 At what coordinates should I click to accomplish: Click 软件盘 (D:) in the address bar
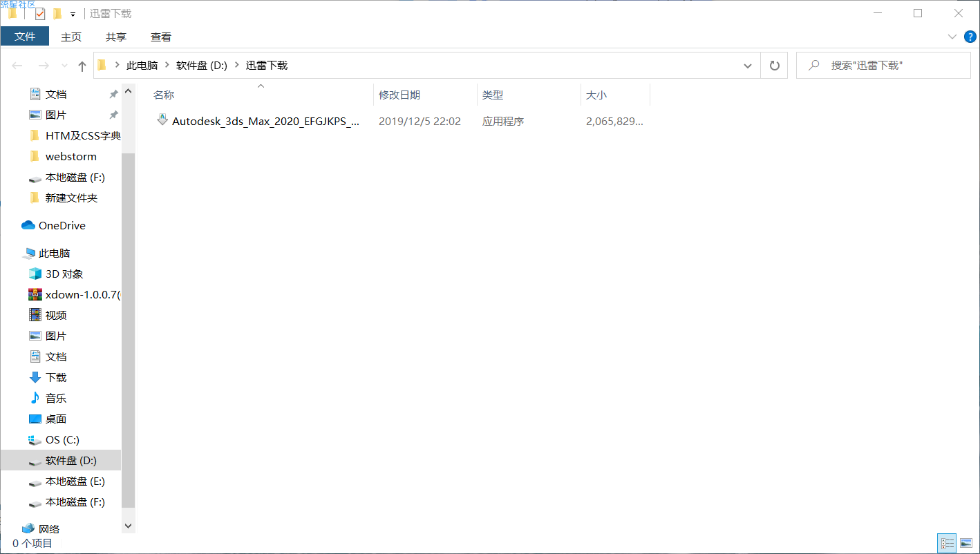(x=202, y=66)
